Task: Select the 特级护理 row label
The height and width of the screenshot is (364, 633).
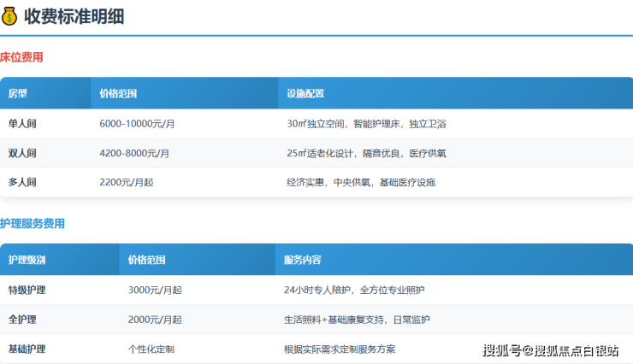Action: (27, 290)
